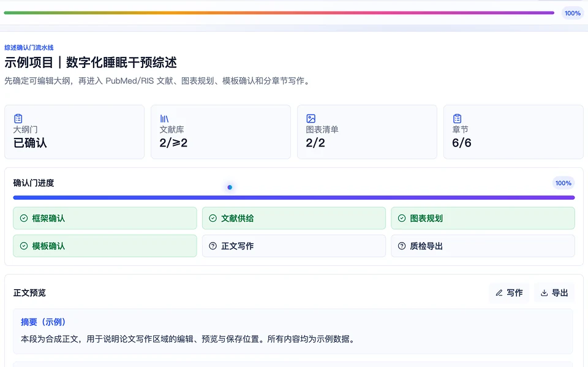Click the 100% badge in 确认门进度

(563, 183)
